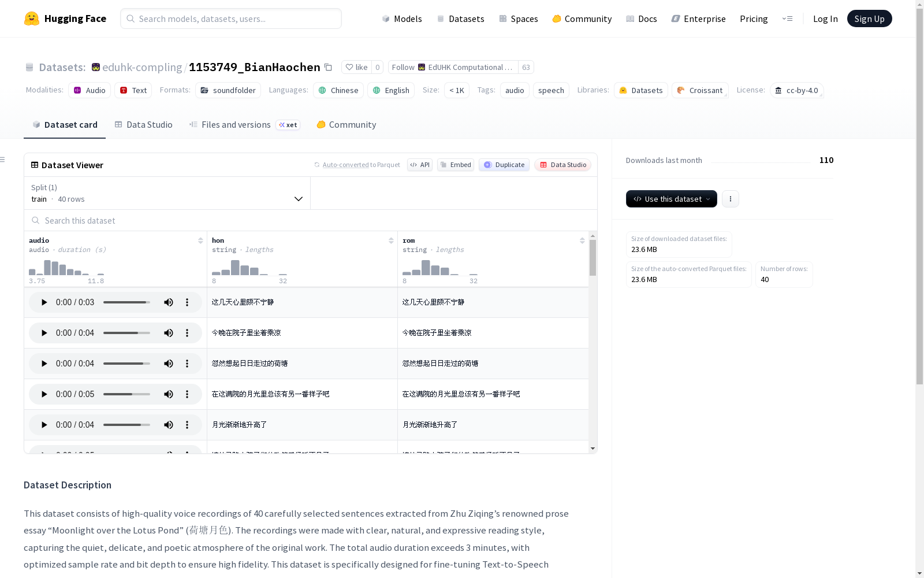The height and width of the screenshot is (578, 924).
Task: Duplicate this dataset
Action: click(x=504, y=165)
